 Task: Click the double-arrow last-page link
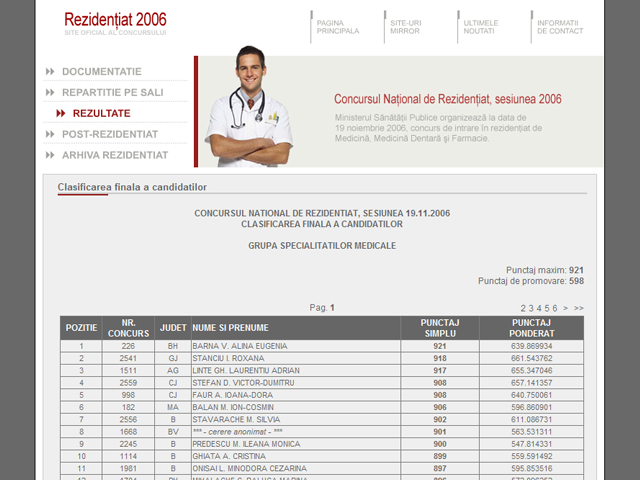click(x=579, y=308)
